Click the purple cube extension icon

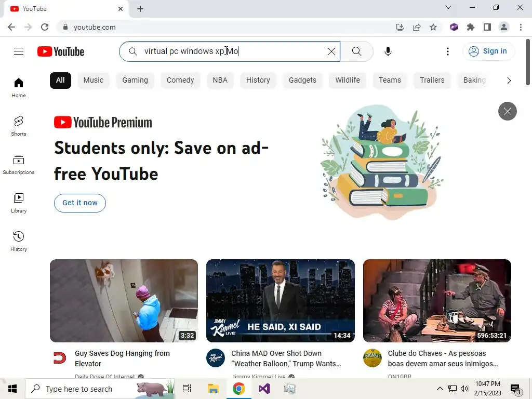tap(454, 27)
